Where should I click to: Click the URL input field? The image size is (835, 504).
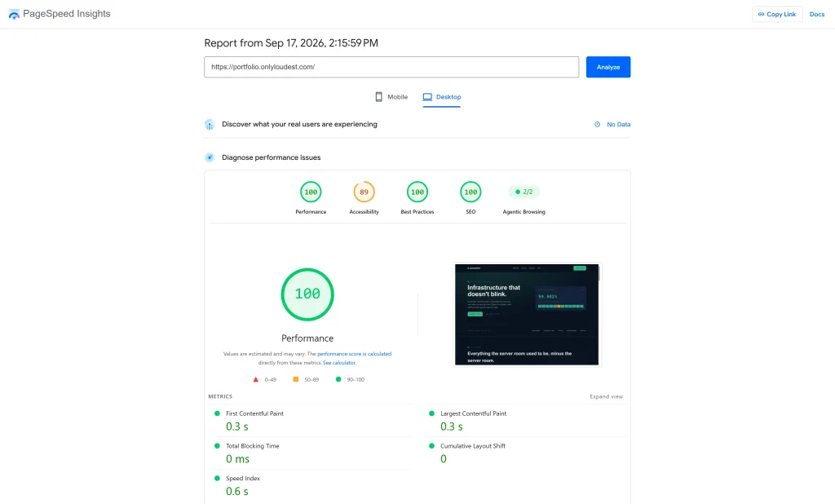(x=391, y=67)
